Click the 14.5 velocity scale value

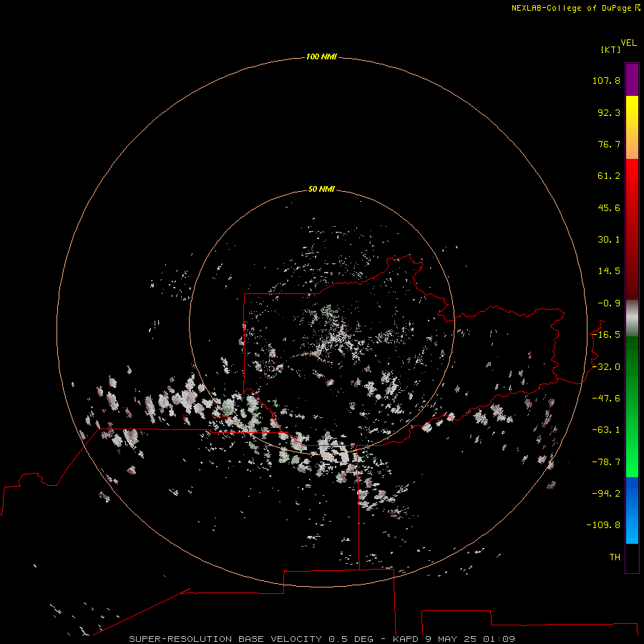click(x=609, y=271)
